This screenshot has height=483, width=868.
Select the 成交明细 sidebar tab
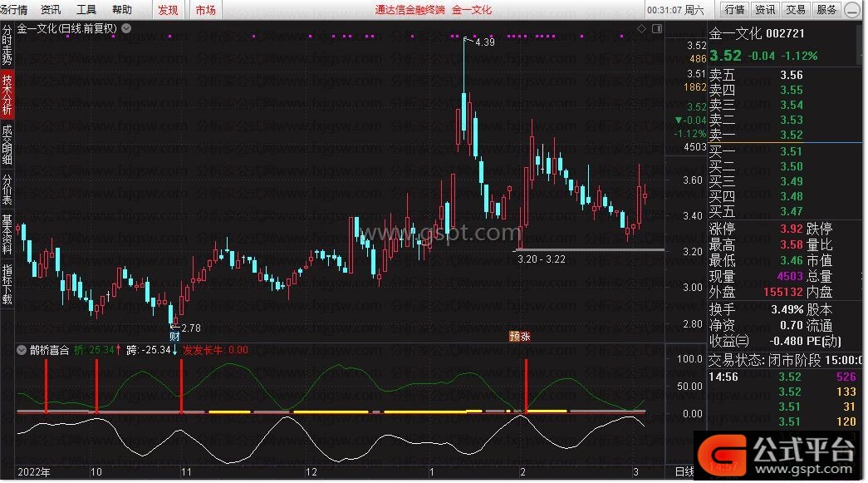[x=7, y=145]
